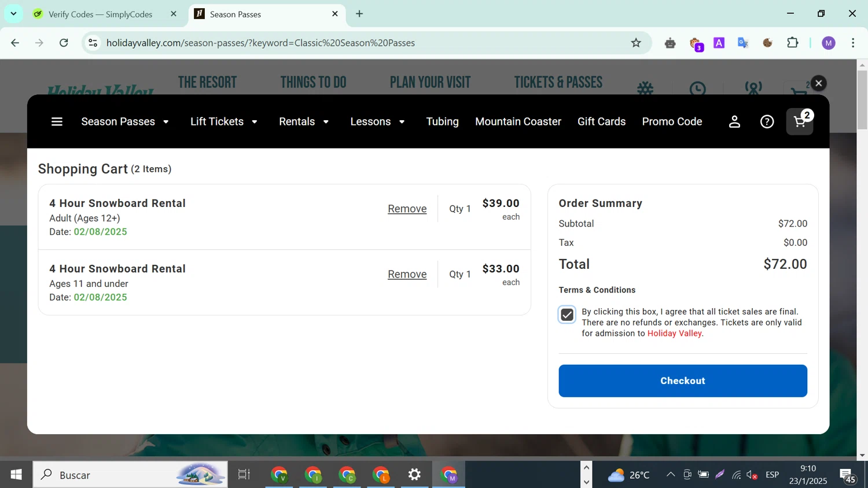Open the notifications center icon
This screenshot has width=868, height=488.
pyautogui.click(x=848, y=475)
